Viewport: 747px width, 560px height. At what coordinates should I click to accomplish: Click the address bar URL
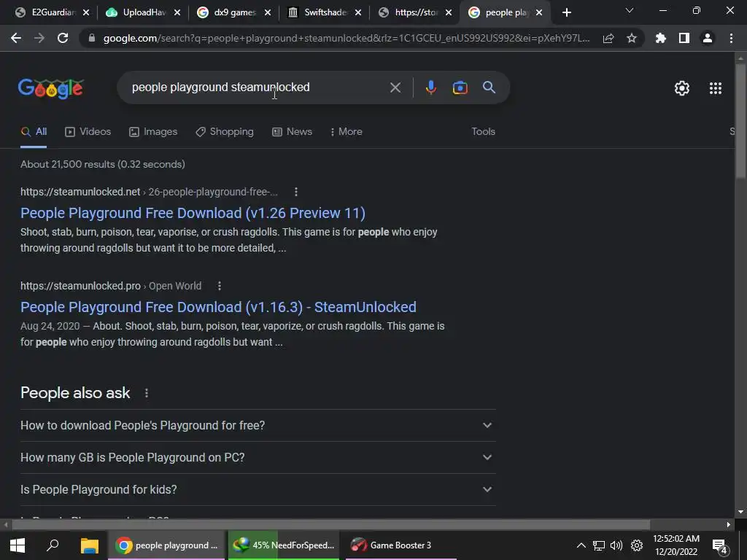(x=347, y=38)
